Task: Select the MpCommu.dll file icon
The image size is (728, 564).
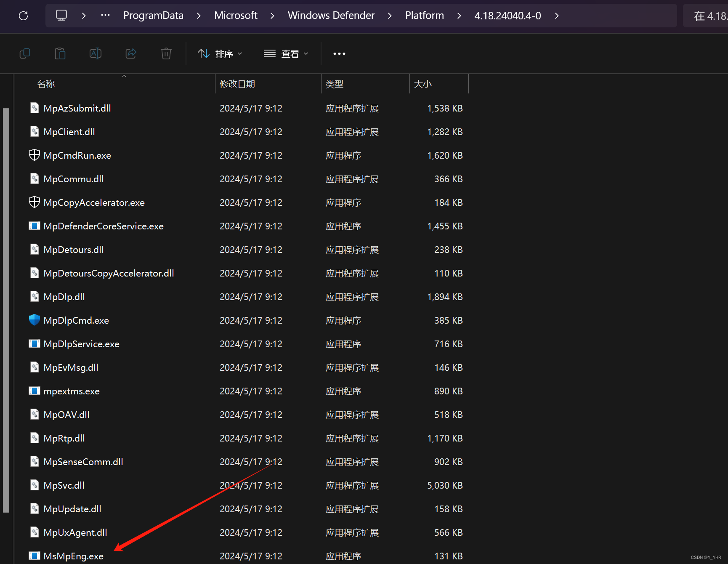Action: pos(35,178)
